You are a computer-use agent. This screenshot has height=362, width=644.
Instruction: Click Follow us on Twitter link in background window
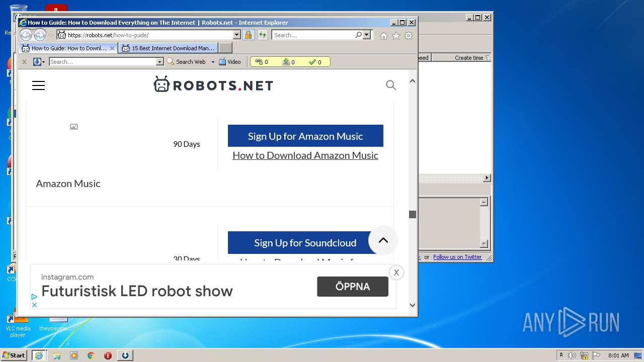[x=457, y=257]
